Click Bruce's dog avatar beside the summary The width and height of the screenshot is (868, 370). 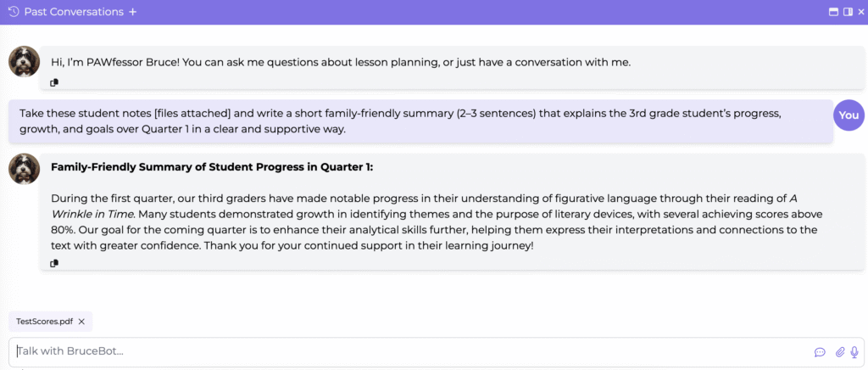pos(24,169)
